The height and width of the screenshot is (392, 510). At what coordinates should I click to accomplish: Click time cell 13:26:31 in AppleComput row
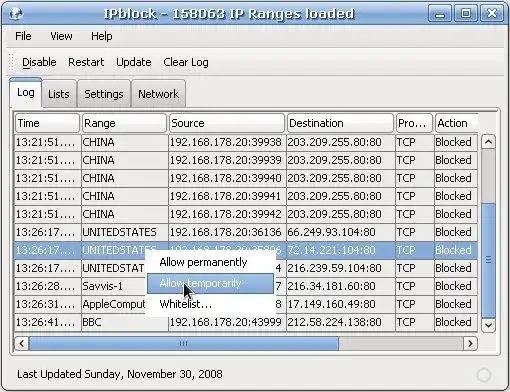48,304
